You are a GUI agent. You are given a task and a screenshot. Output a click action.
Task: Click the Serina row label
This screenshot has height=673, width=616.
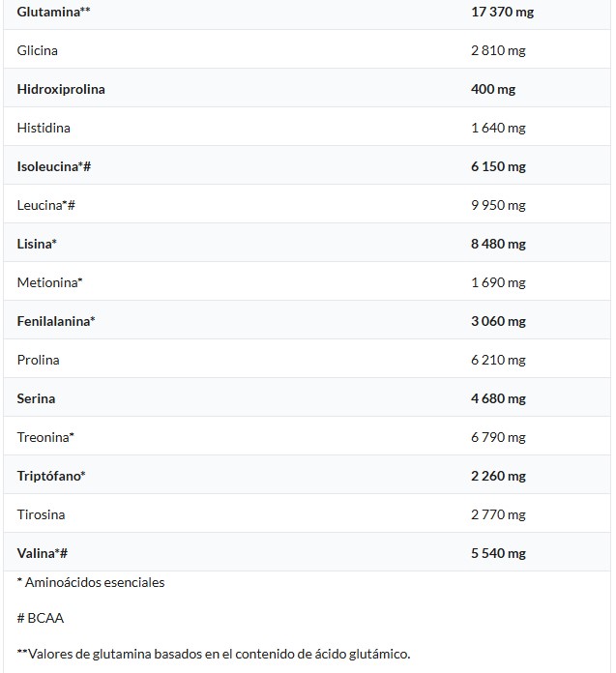point(36,398)
